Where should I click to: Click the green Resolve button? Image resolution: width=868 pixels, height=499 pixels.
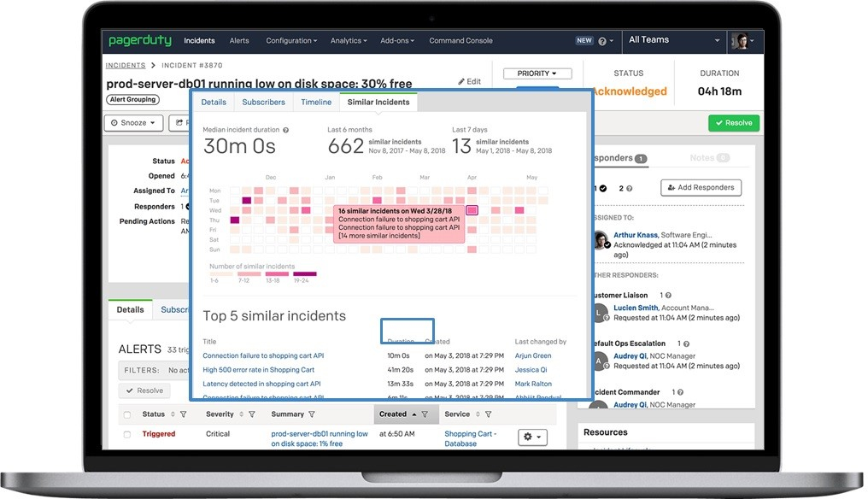pos(733,123)
